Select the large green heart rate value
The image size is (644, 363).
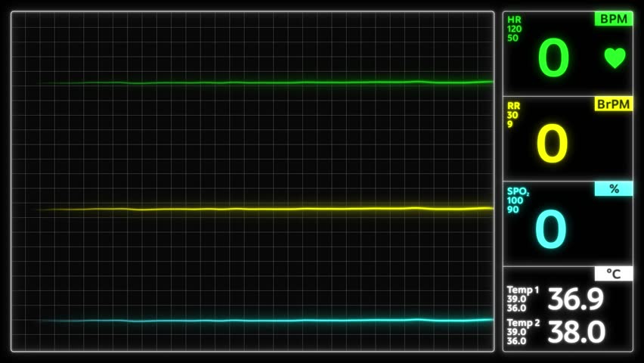[x=553, y=57]
